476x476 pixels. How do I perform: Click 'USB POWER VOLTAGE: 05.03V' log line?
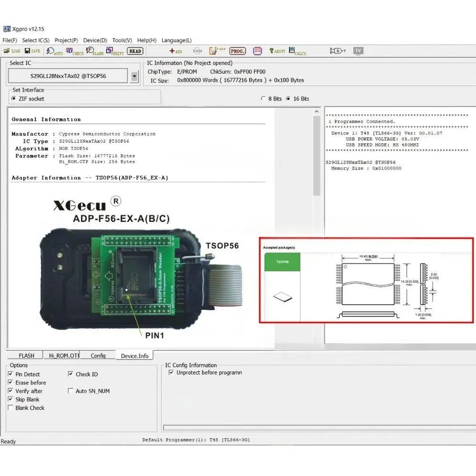(383, 139)
